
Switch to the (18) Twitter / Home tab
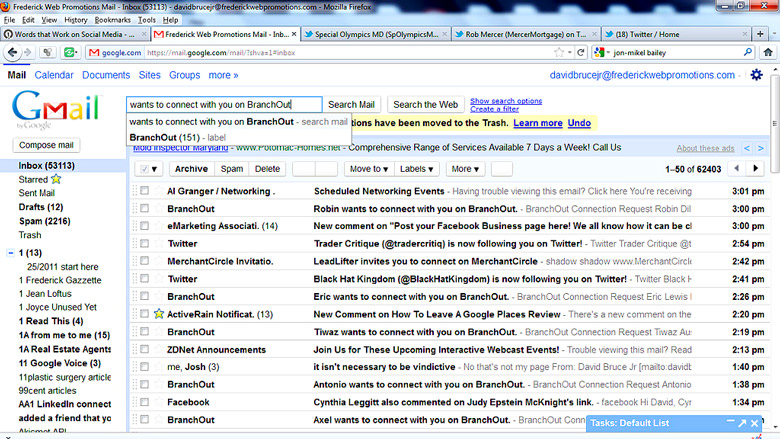pos(676,34)
